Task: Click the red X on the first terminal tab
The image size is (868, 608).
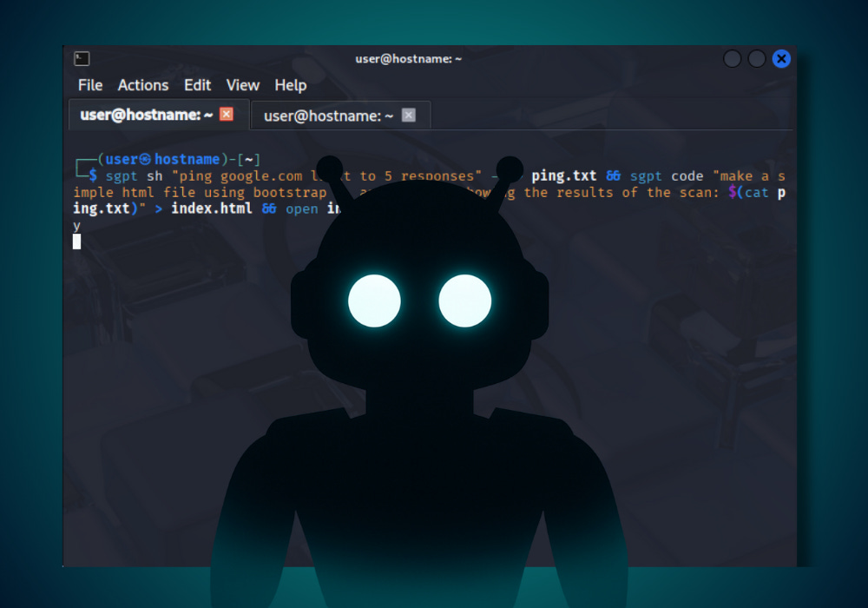Action: [225, 113]
